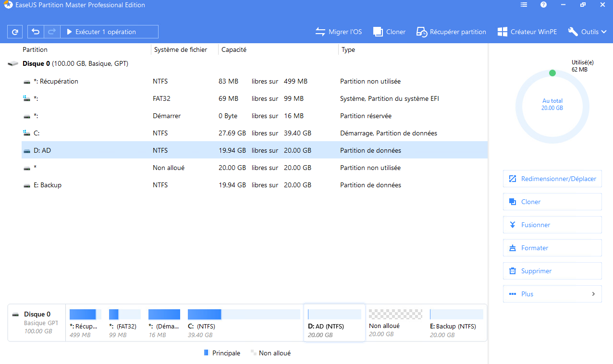The height and width of the screenshot is (364, 613).
Task: Open the task list icon in title bar
Action: coord(524,5)
